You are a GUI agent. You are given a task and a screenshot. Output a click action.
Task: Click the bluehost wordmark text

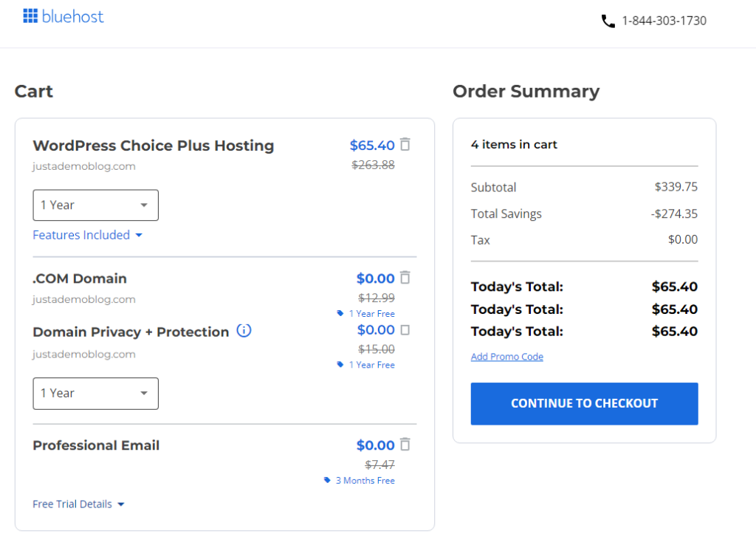click(x=73, y=17)
